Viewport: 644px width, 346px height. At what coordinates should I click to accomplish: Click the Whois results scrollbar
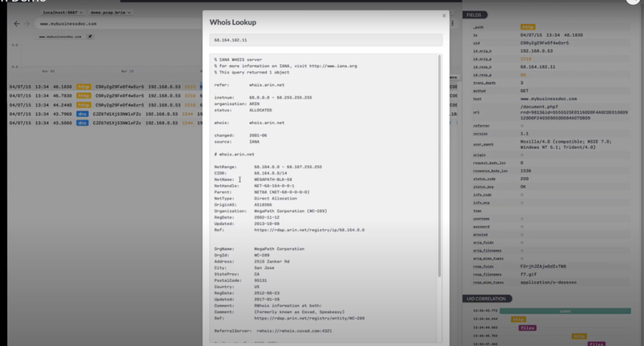point(439,166)
